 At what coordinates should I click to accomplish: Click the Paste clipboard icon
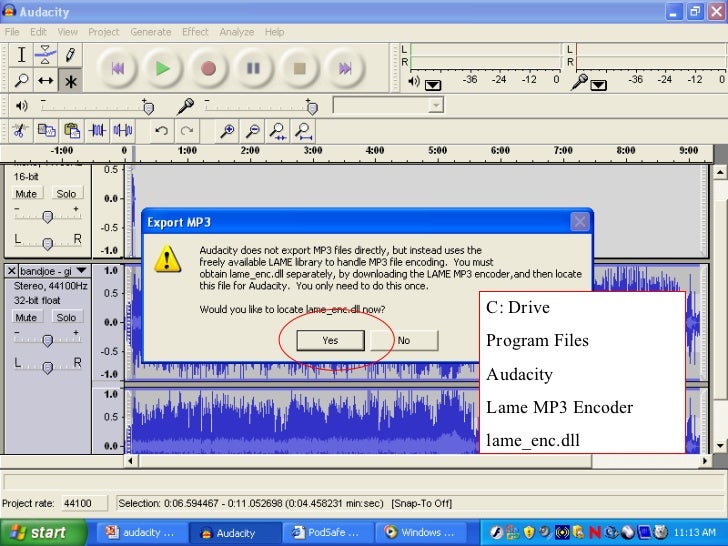pos(72,130)
